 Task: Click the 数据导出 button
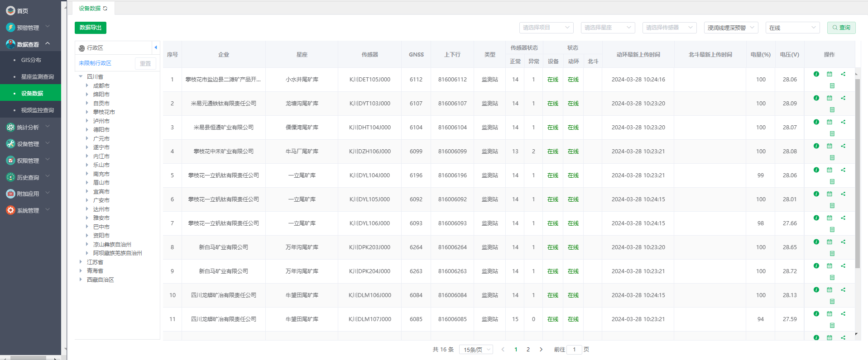pos(91,28)
